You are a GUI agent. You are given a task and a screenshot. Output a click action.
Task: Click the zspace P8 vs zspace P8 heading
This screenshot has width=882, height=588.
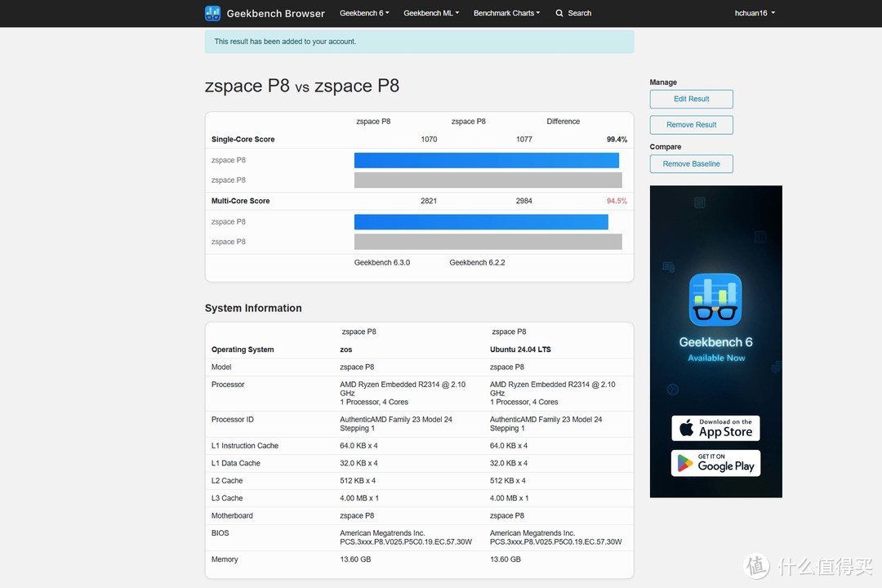click(x=301, y=87)
